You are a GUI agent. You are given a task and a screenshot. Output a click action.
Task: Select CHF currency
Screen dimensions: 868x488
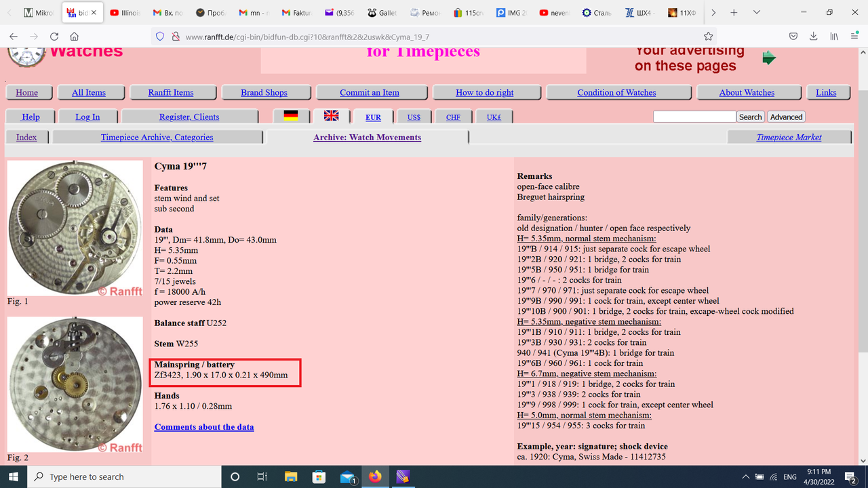coord(453,117)
